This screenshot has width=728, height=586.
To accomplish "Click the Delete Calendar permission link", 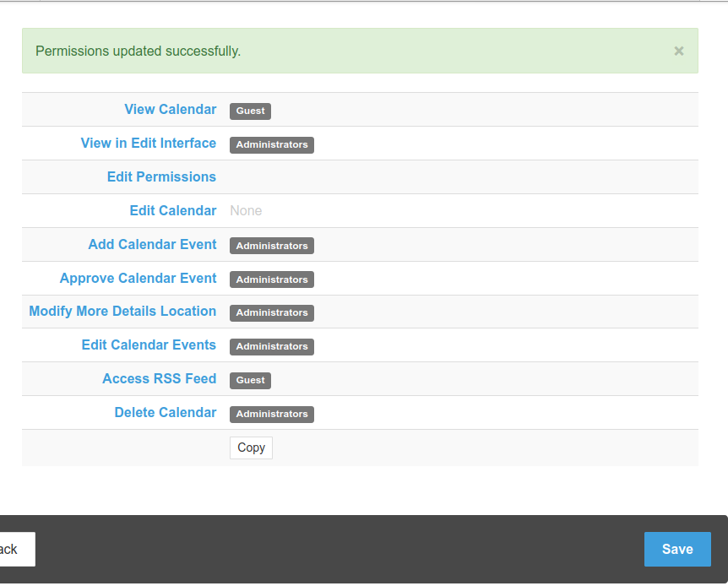I will click(166, 412).
